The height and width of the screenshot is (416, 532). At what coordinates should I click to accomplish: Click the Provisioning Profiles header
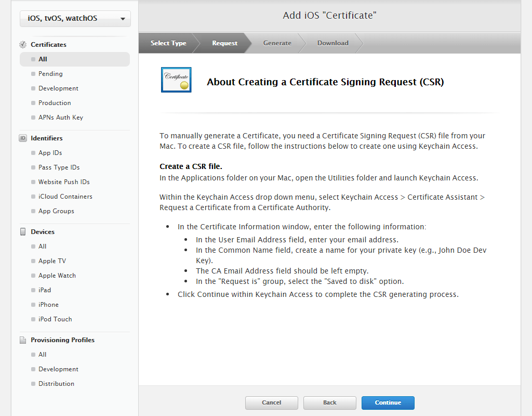[62, 340]
